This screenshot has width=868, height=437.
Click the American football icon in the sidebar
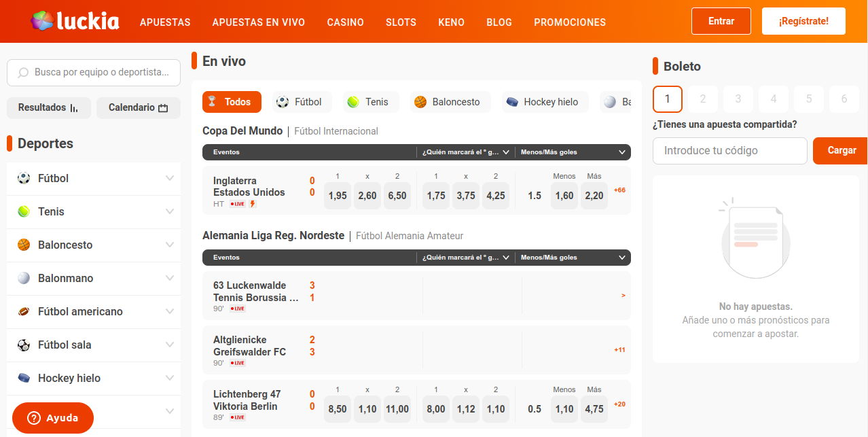(24, 311)
